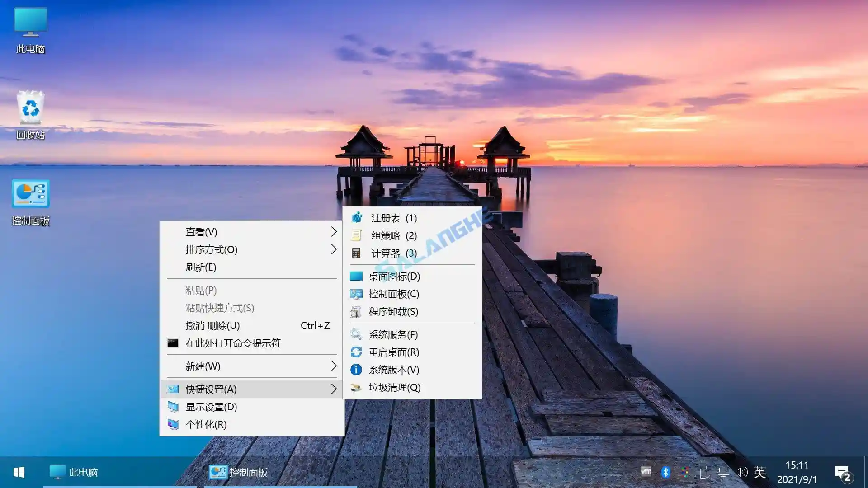Click the 快捷设置(A) menu icon
Screen dimensions: 868x488
173,389
